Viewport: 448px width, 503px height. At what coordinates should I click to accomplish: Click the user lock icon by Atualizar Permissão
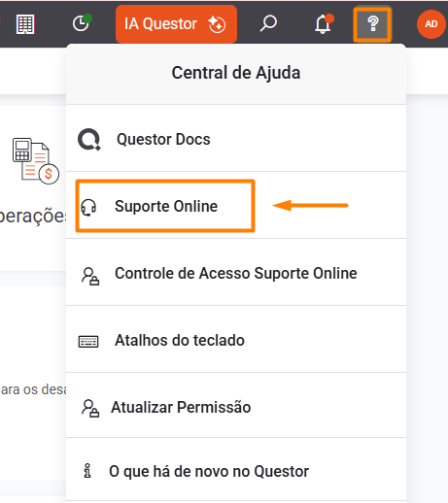coord(90,409)
